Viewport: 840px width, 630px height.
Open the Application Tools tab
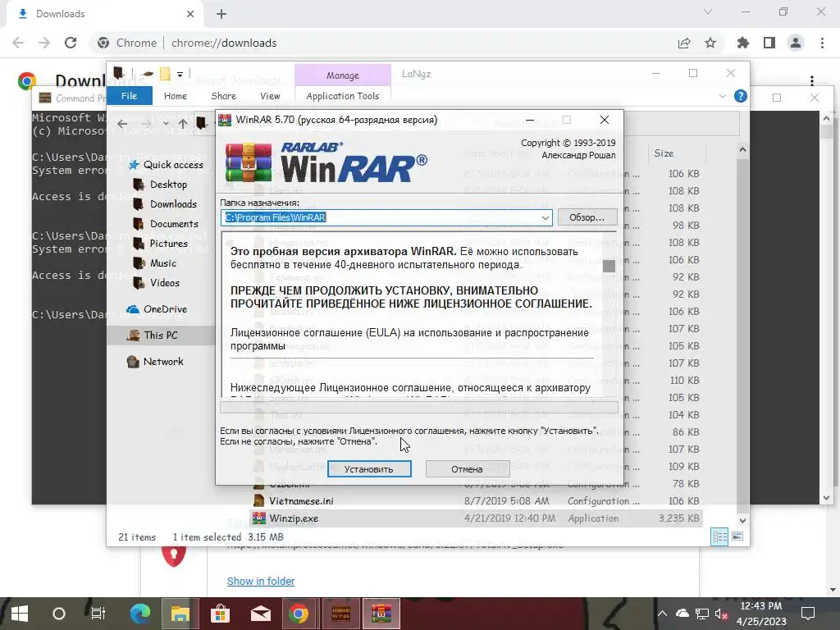click(x=342, y=96)
